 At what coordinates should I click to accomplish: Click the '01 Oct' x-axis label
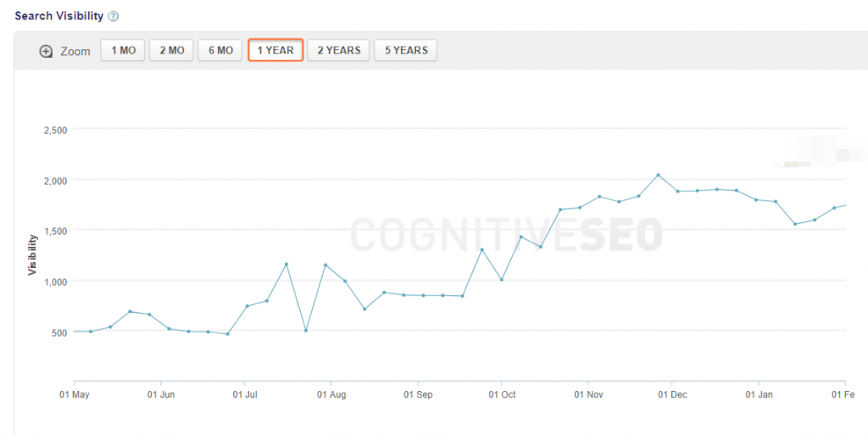click(502, 394)
